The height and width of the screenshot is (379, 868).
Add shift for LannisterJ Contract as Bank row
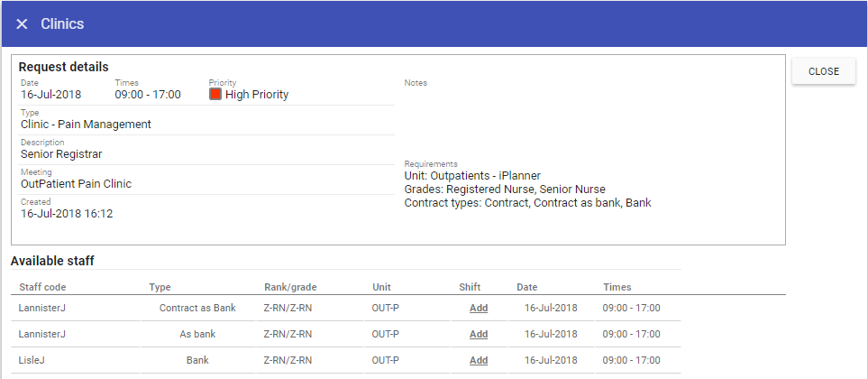(479, 308)
